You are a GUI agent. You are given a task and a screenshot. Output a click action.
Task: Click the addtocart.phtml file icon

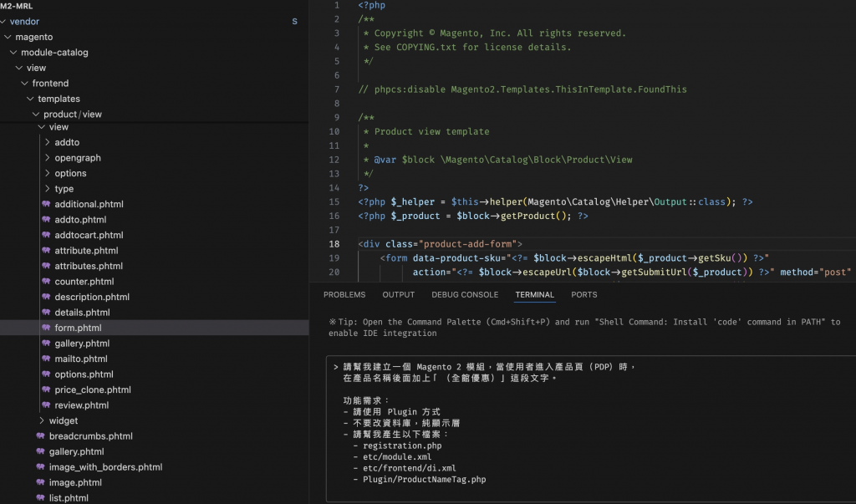pos(47,235)
